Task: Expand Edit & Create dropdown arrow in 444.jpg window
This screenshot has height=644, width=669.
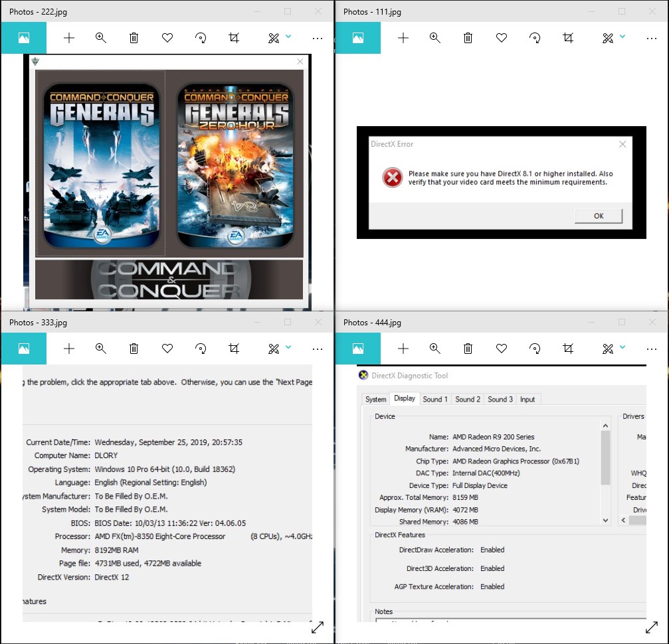Action: (x=622, y=347)
